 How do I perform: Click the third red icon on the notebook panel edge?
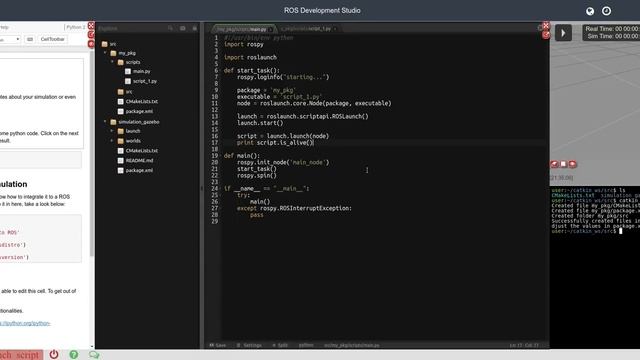(x=91, y=44)
